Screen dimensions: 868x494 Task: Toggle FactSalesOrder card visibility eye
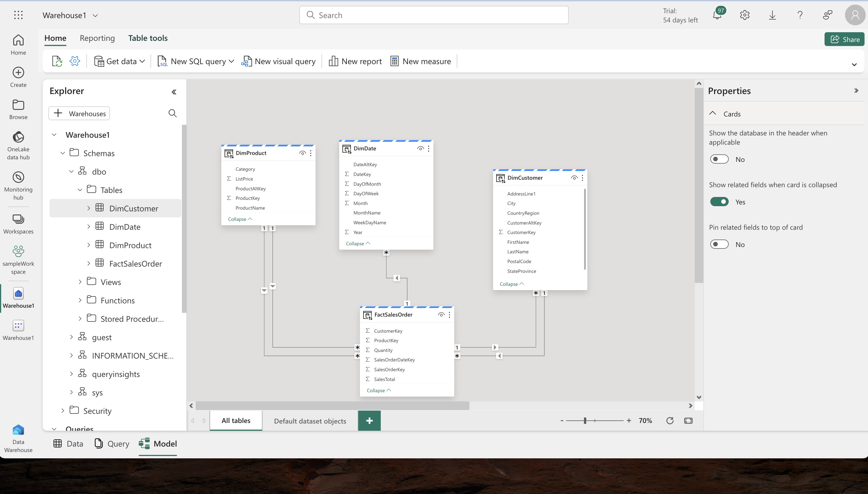click(x=441, y=315)
